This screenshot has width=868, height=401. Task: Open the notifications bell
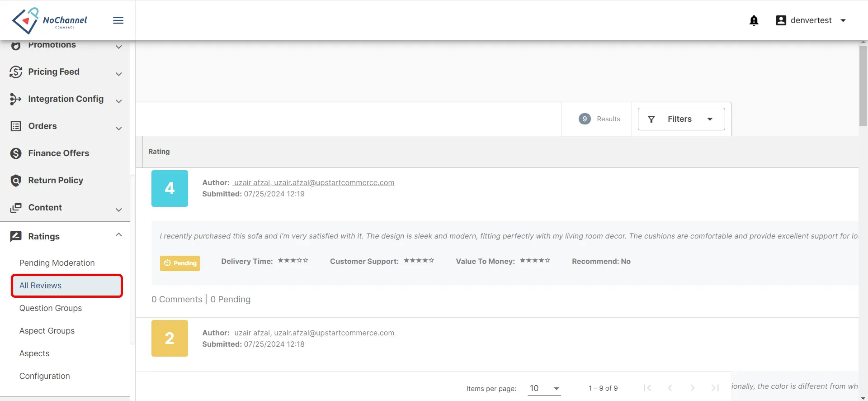(754, 20)
